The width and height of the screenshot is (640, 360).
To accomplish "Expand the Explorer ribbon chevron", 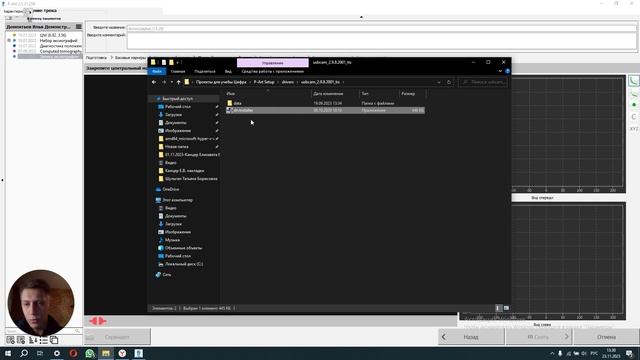I will tap(500, 71).
